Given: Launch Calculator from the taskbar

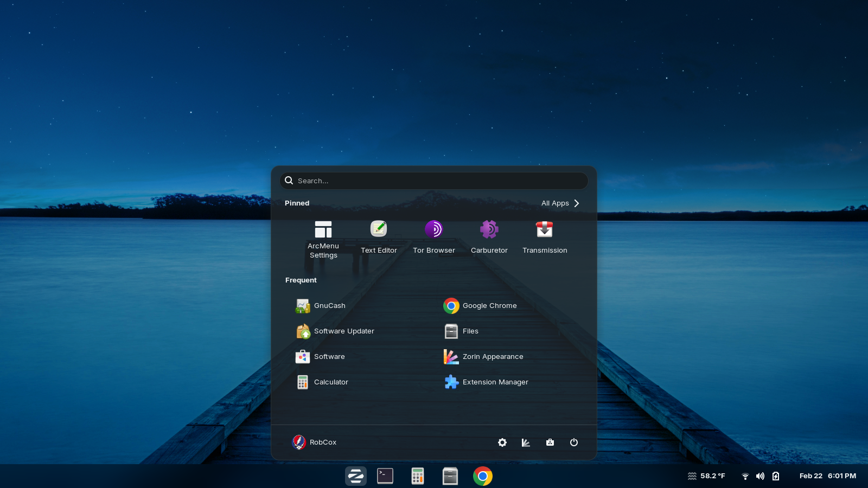Looking at the screenshot, I should [417, 477].
